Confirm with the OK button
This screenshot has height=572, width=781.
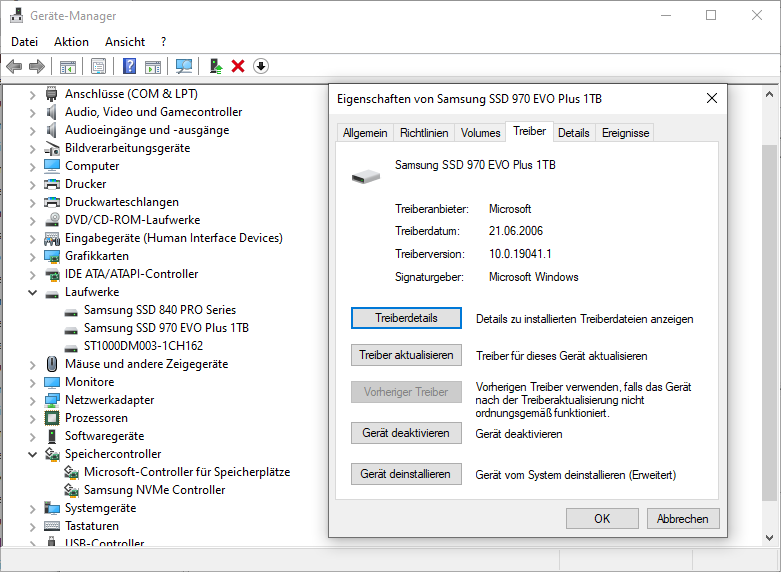602,519
